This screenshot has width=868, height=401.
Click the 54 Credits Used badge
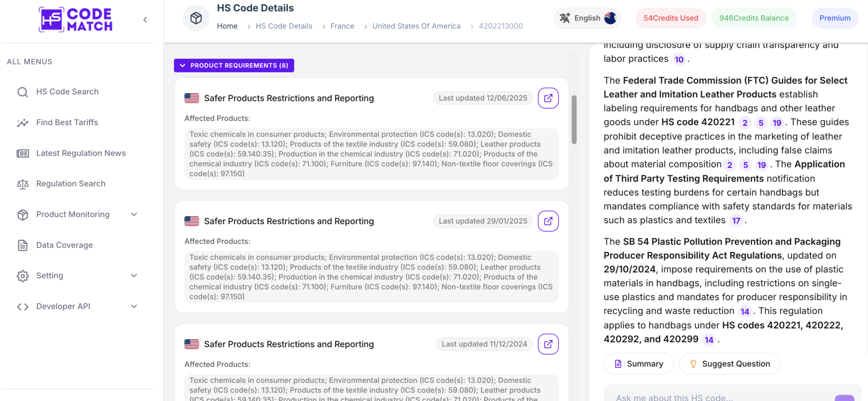(x=671, y=18)
